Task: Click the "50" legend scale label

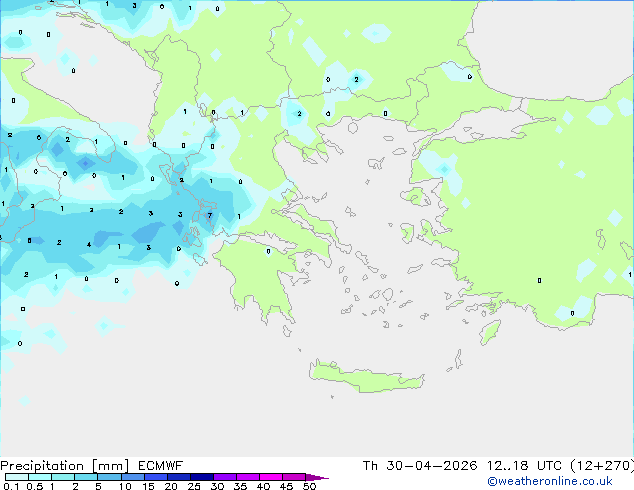Action: coord(309,486)
